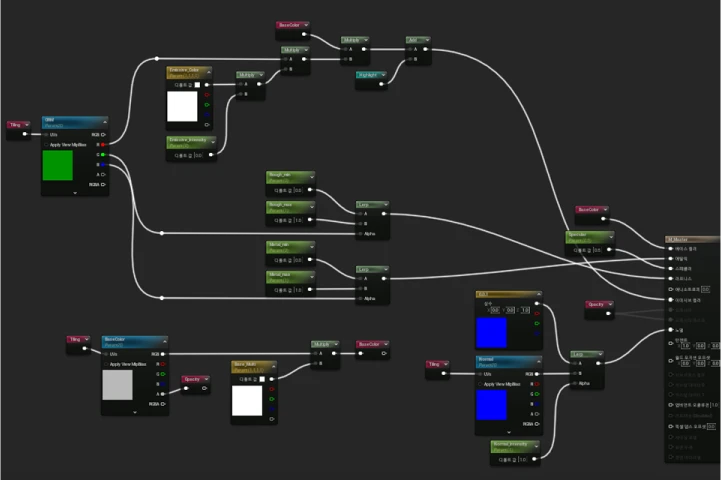Viewport: 721px width, 480px height.
Task: Click Normal_Intensity default value field
Action: [522, 459]
